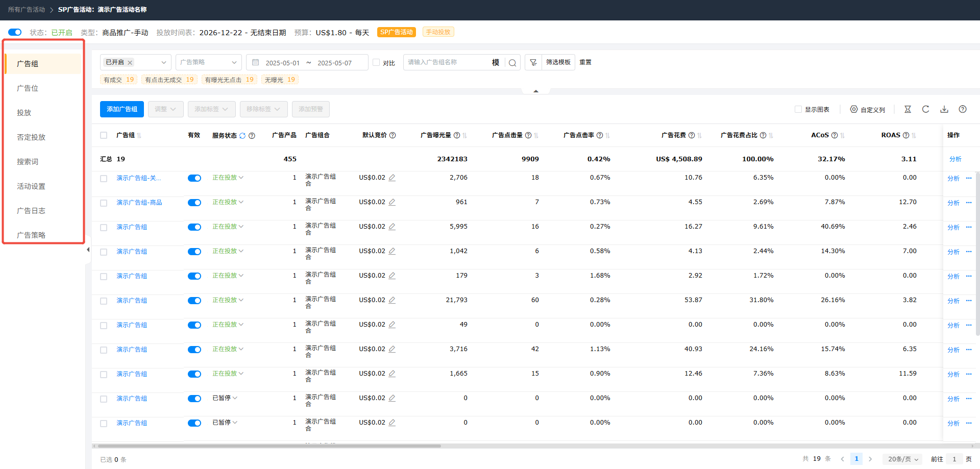Screen dimensions: 980x469
Task: Click the horizontal scrollbar under the table
Action: tap(269, 446)
